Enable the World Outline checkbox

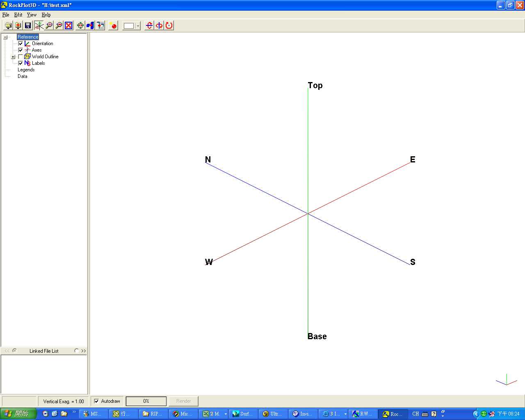tap(21, 57)
